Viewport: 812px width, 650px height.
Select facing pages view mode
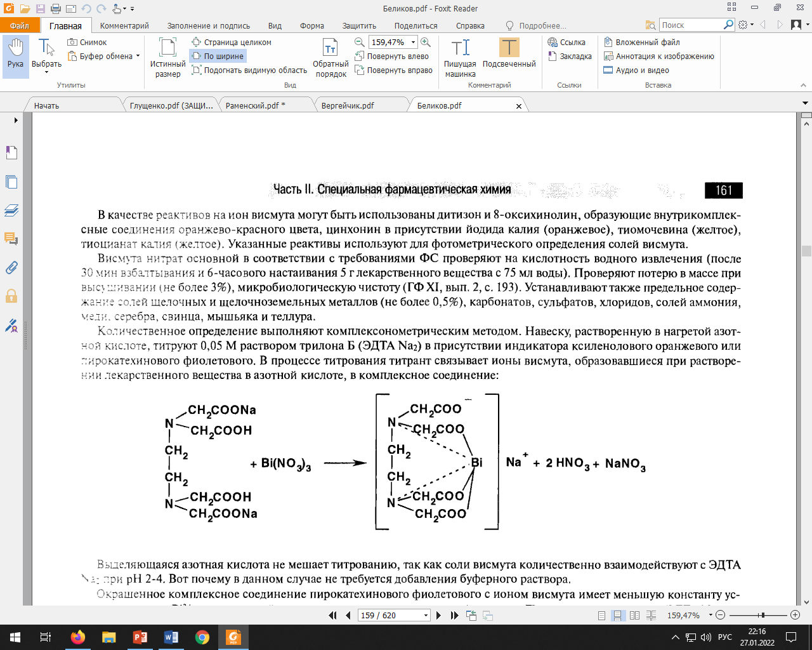point(634,615)
